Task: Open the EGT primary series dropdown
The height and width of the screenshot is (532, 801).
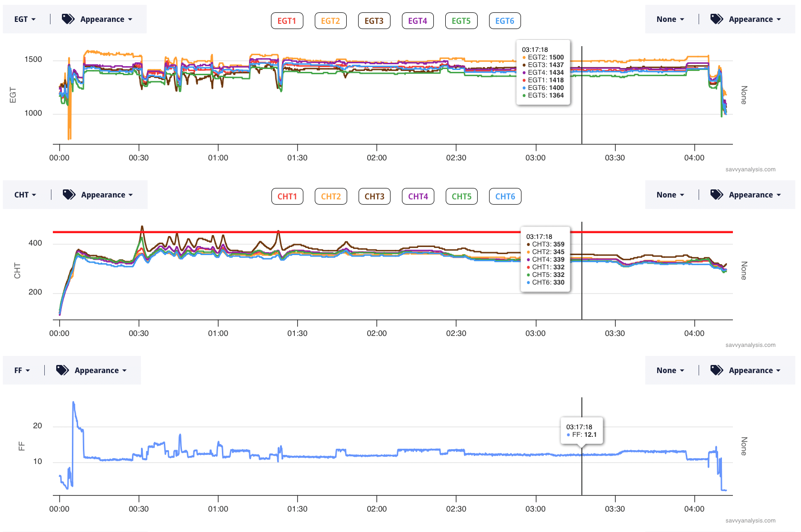Action: (x=25, y=19)
